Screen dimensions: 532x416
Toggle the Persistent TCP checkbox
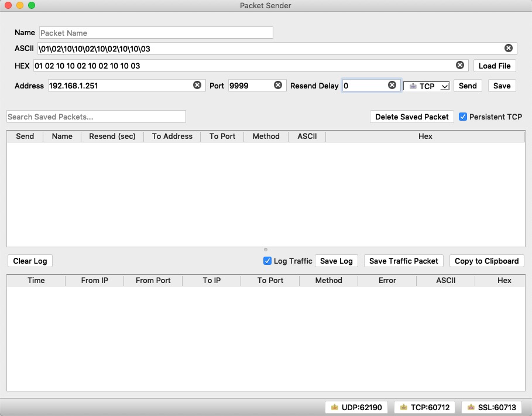pyautogui.click(x=463, y=117)
